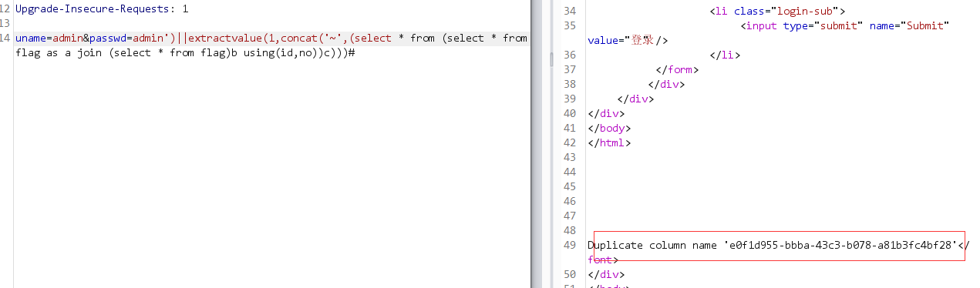Click the '</div>' tag on line 38
Screen dimensions: 980x288
pyautogui.click(x=666, y=84)
